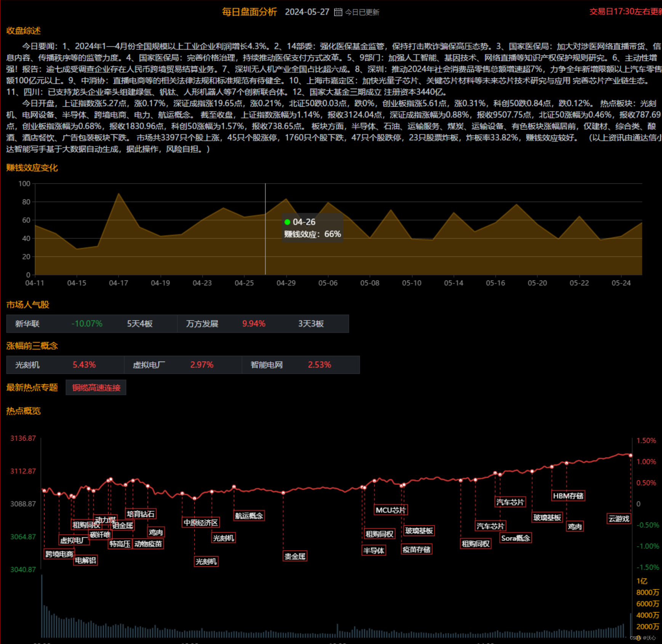Image resolution: width=662 pixels, height=644 pixels.
Task: Click the 8000万 volume axis value
Action: coord(648,593)
